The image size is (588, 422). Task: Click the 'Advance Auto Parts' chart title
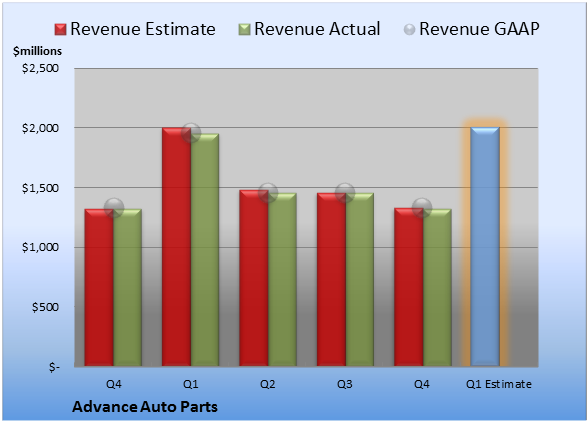pyautogui.click(x=145, y=407)
